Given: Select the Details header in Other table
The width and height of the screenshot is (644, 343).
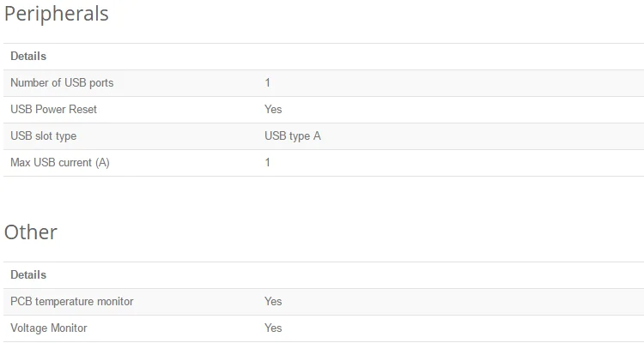Looking at the screenshot, I should tap(28, 275).
